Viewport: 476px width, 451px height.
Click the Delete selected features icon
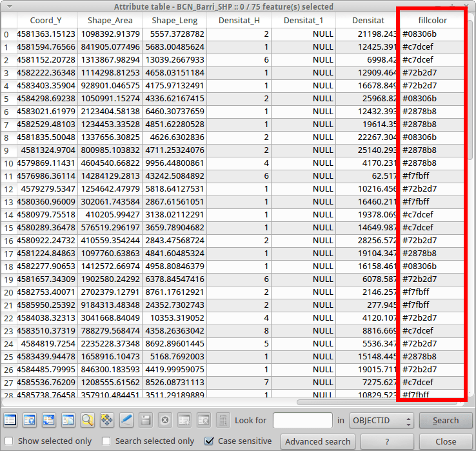(165, 420)
